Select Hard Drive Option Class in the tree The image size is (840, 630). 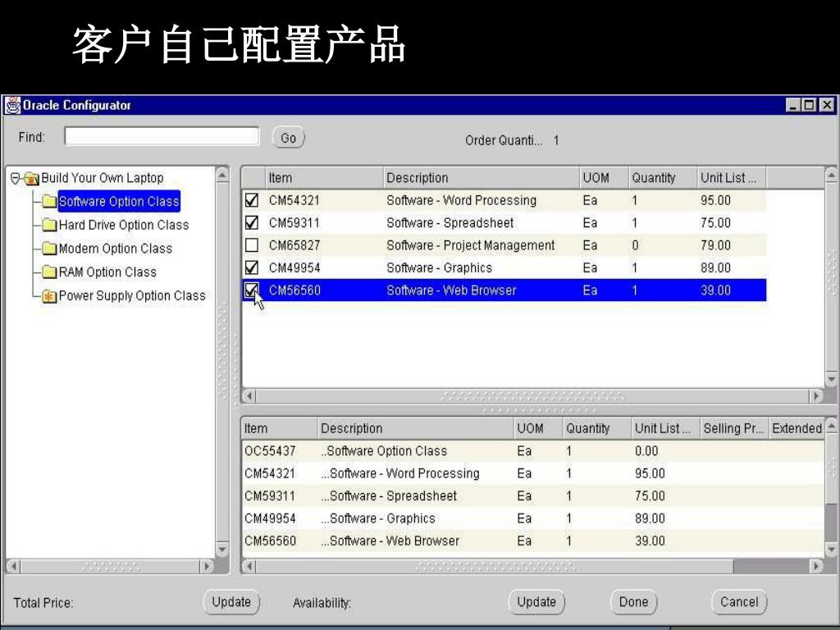124,225
